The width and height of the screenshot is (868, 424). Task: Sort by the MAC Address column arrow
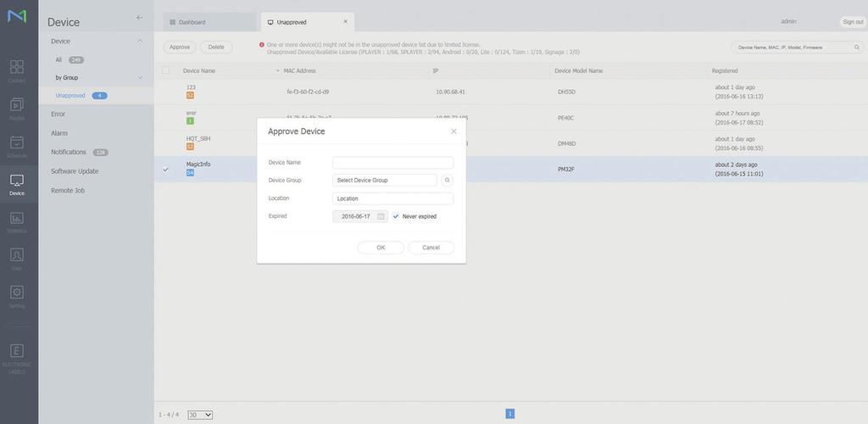pos(277,71)
